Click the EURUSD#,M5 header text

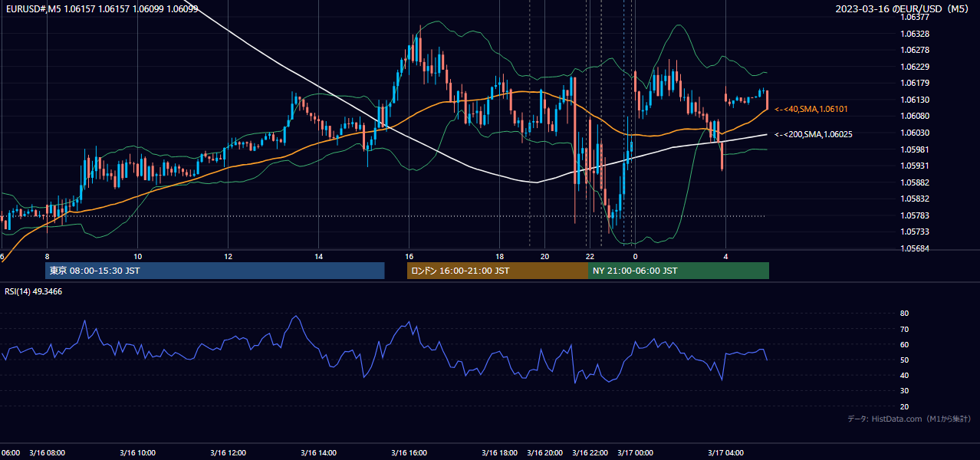[x=101, y=9]
